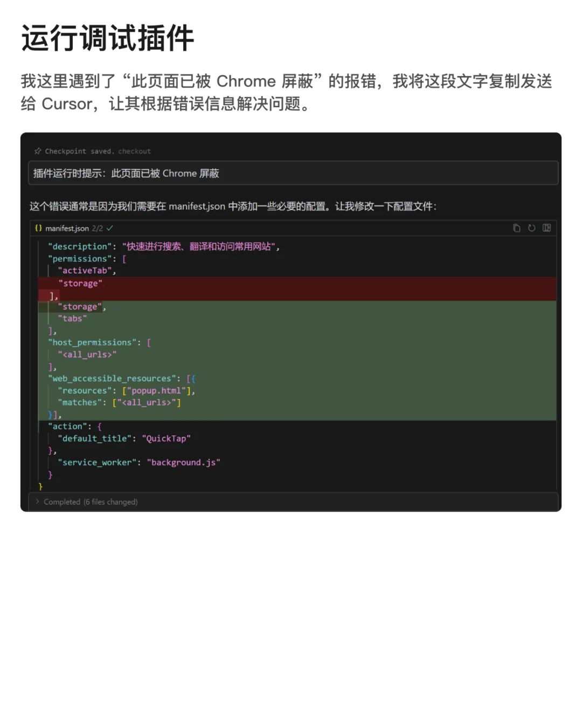Click the manifest.json tab label

click(x=67, y=228)
